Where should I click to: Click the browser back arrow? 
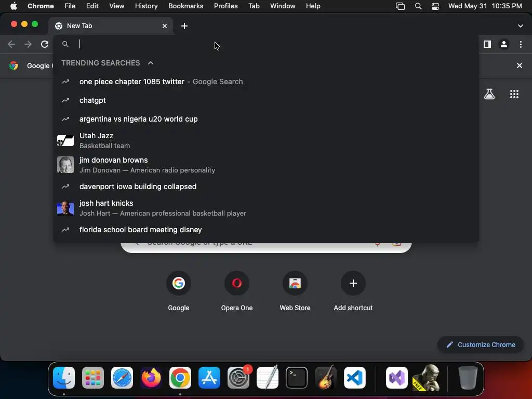coord(11,44)
